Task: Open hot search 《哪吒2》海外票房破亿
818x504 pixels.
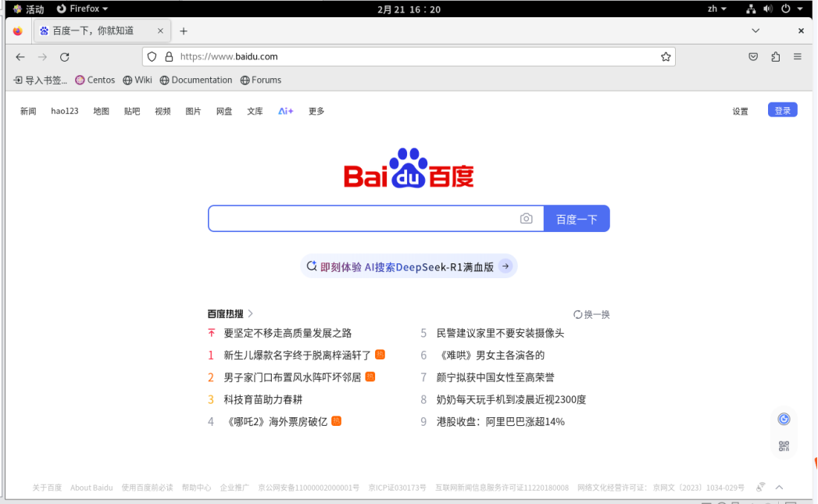Action: (x=276, y=422)
